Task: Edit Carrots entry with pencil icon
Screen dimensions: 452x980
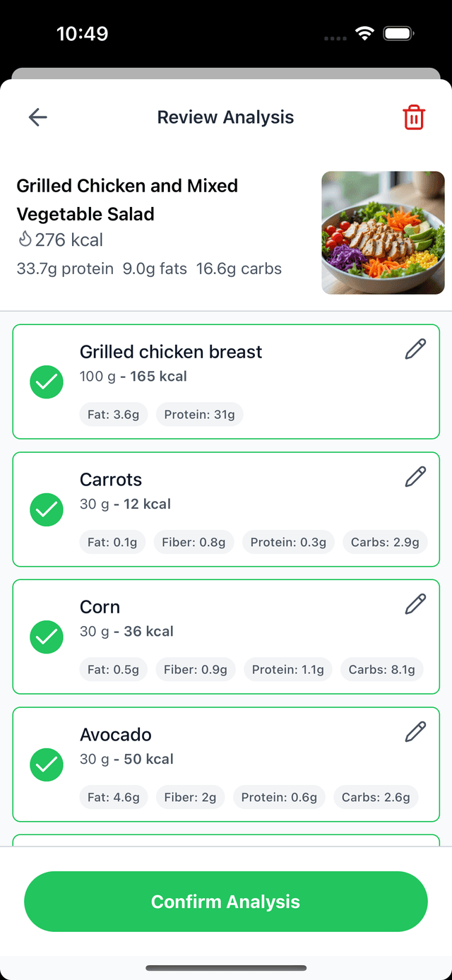Action: click(415, 477)
